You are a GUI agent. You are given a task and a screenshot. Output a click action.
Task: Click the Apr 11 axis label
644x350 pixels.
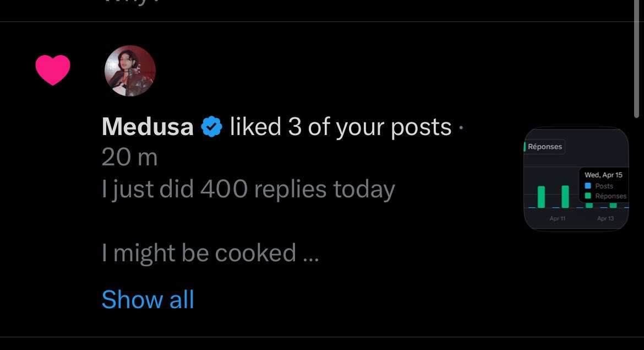pos(558,219)
